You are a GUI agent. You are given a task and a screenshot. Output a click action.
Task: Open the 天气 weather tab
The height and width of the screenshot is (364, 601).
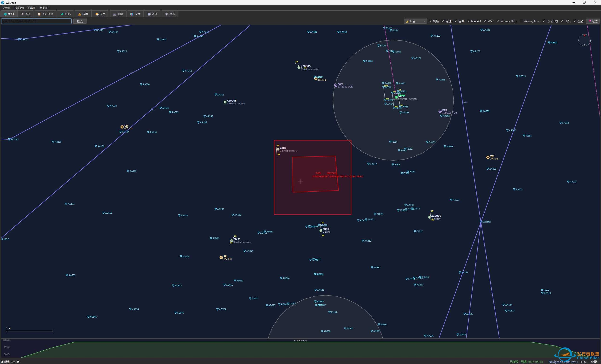pyautogui.click(x=100, y=14)
